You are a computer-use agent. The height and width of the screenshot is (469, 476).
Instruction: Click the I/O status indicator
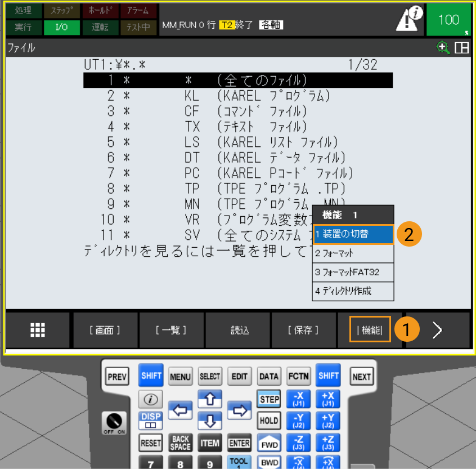click(62, 28)
